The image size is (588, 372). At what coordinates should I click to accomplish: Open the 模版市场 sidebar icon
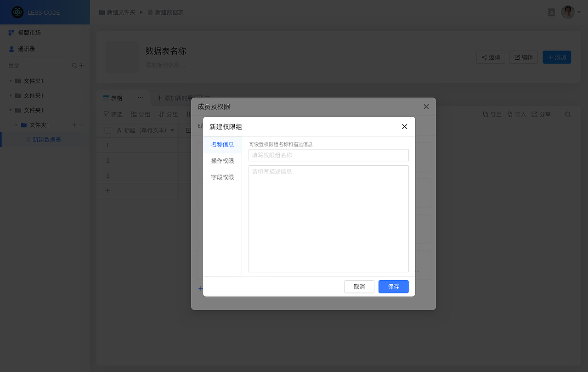[x=11, y=33]
